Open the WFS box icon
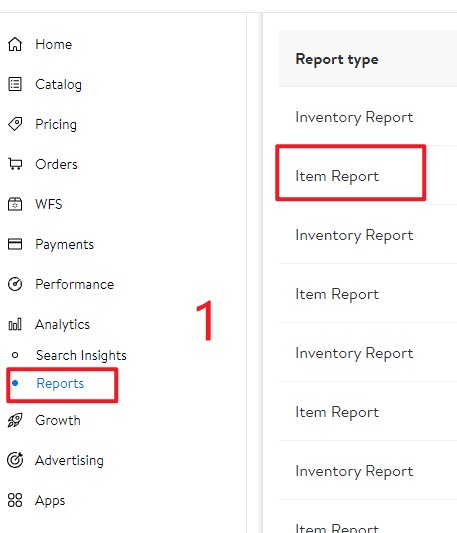457x533 pixels. tap(15, 204)
